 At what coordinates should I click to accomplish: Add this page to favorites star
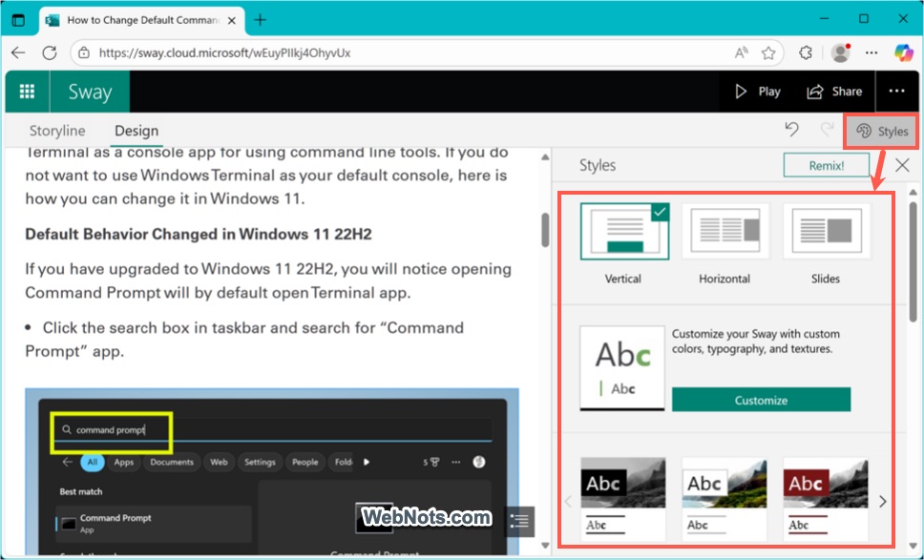[x=767, y=53]
